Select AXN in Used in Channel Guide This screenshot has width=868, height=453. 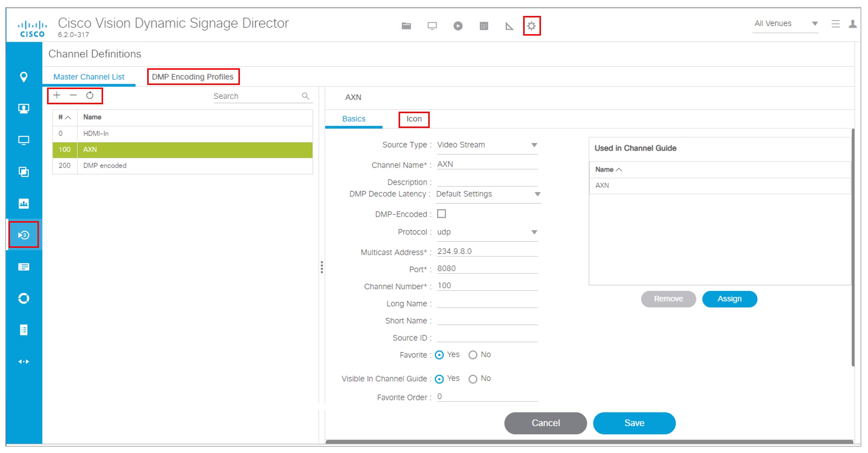click(719, 186)
